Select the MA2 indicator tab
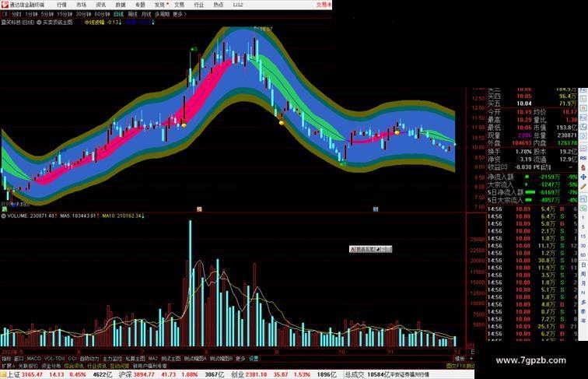This screenshot has width=588, height=379. (x=153, y=359)
